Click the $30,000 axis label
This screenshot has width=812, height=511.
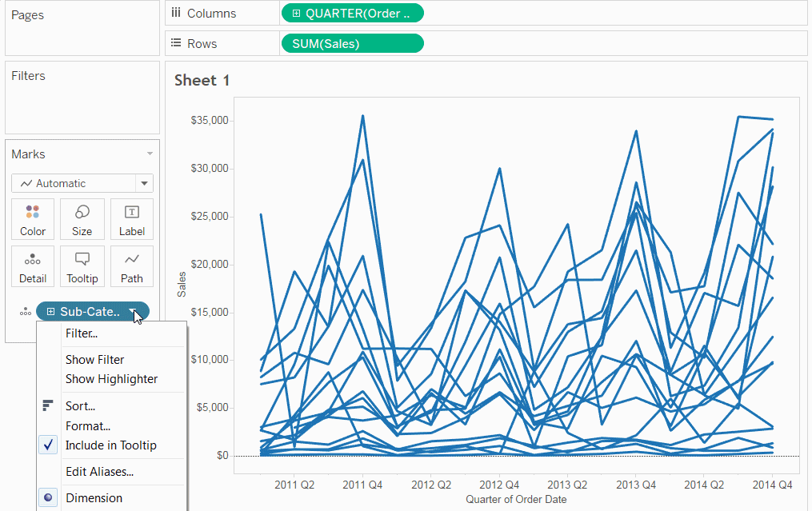point(210,168)
